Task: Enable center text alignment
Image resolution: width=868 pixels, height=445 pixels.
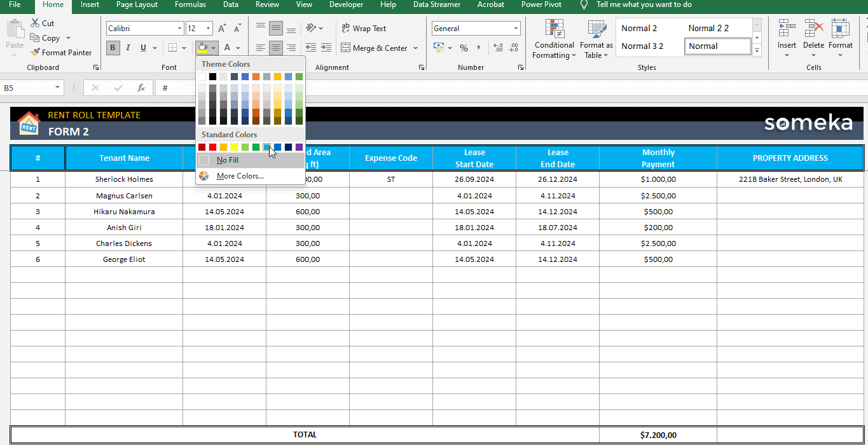Action: pos(275,48)
